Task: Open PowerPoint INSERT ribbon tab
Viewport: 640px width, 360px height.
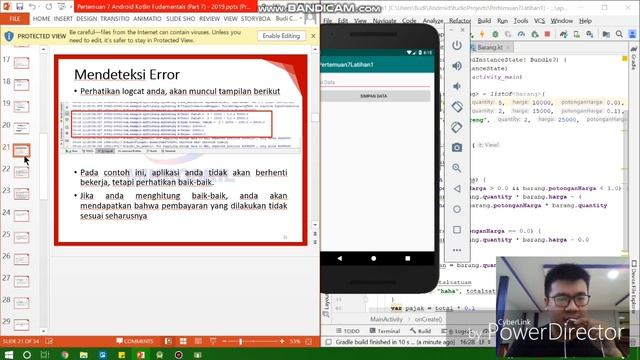Action: [63, 19]
